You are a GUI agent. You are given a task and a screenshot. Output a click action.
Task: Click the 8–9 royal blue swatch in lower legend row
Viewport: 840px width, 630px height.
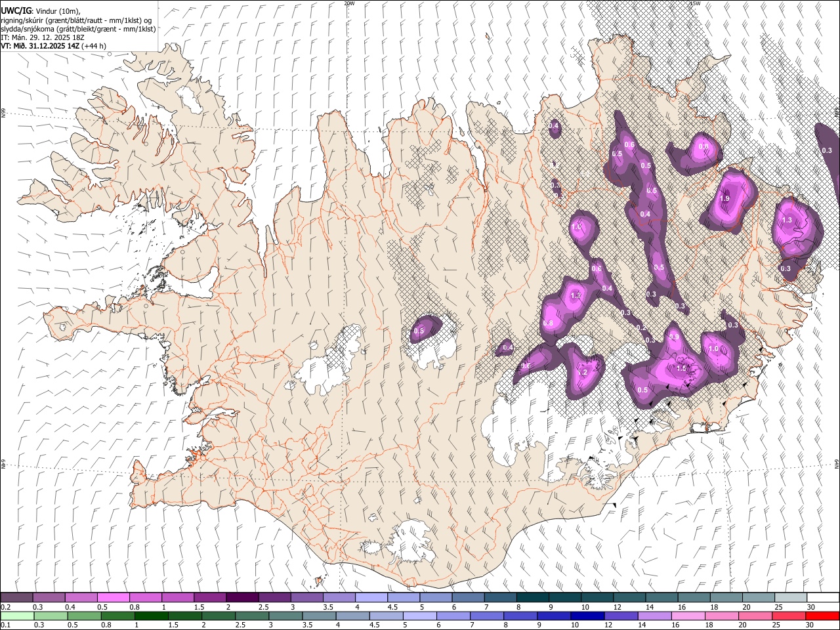pyautogui.click(x=521, y=616)
